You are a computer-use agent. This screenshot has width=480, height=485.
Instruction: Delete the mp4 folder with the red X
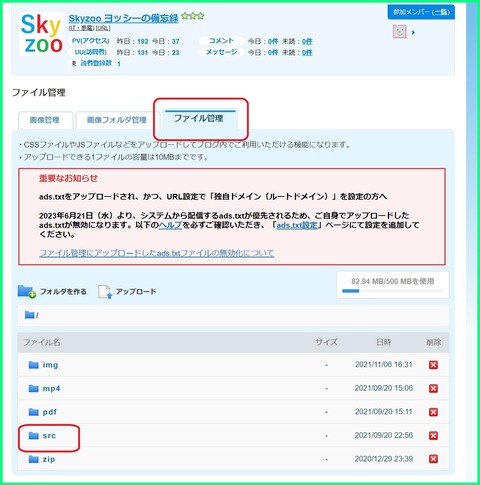click(x=433, y=389)
